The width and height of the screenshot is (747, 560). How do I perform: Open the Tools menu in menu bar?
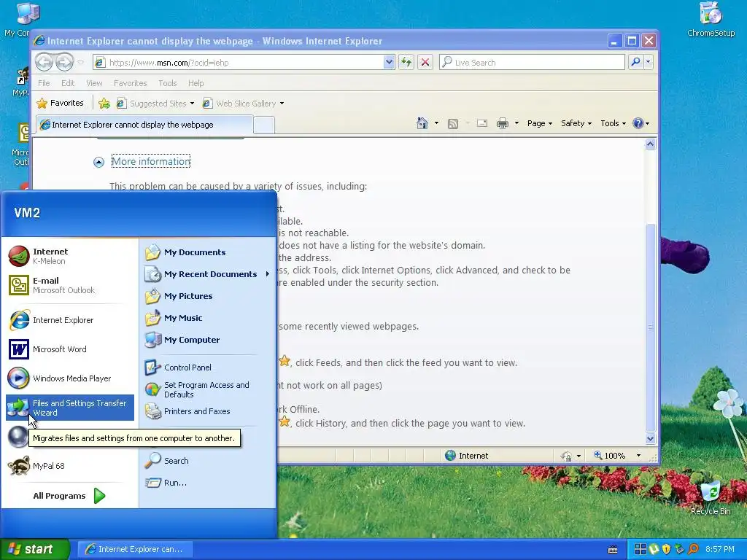coord(167,83)
